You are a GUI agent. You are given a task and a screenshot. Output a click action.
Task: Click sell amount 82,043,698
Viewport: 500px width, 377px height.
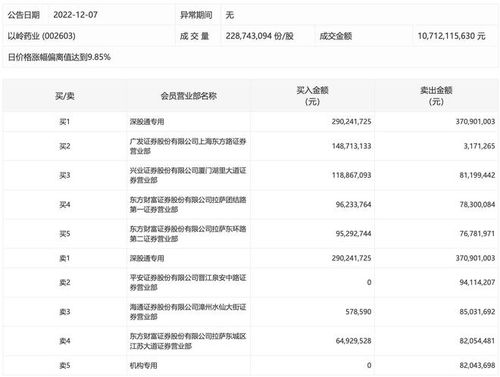[477, 366]
